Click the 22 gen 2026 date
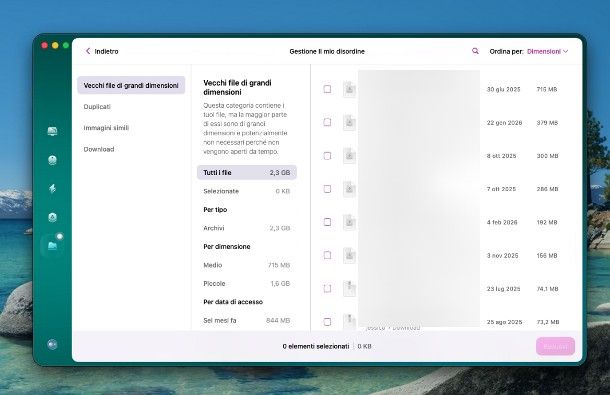Viewport: 610px width, 395px height. 504,123
